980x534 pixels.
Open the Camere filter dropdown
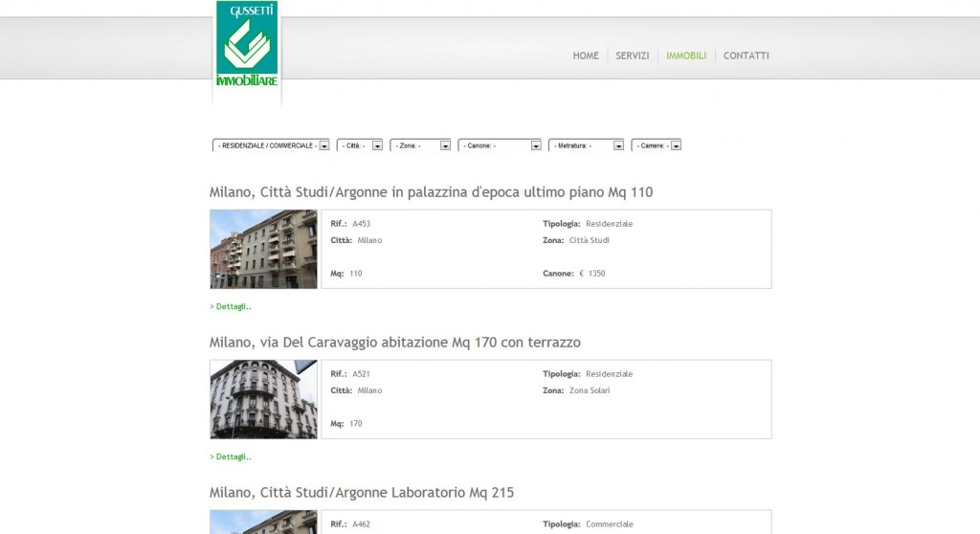pyautogui.click(x=656, y=145)
